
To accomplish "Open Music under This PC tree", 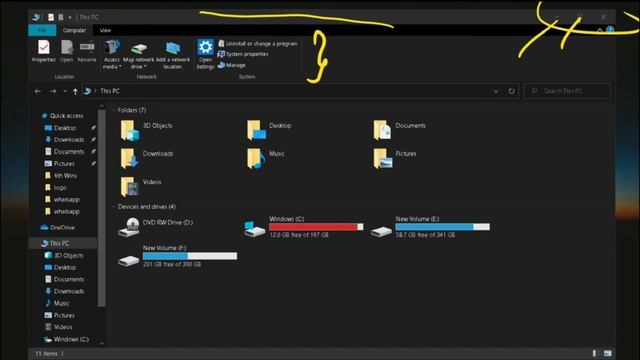I will pyautogui.click(x=57, y=303).
